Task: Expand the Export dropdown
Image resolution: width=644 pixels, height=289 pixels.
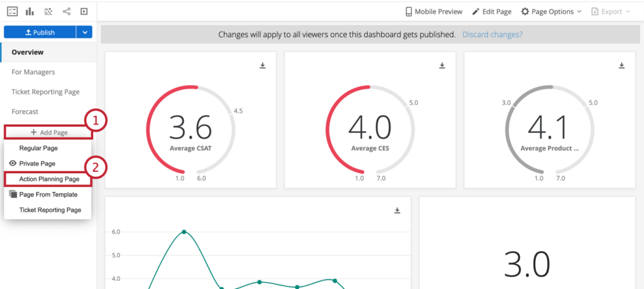Action: pyautogui.click(x=610, y=11)
